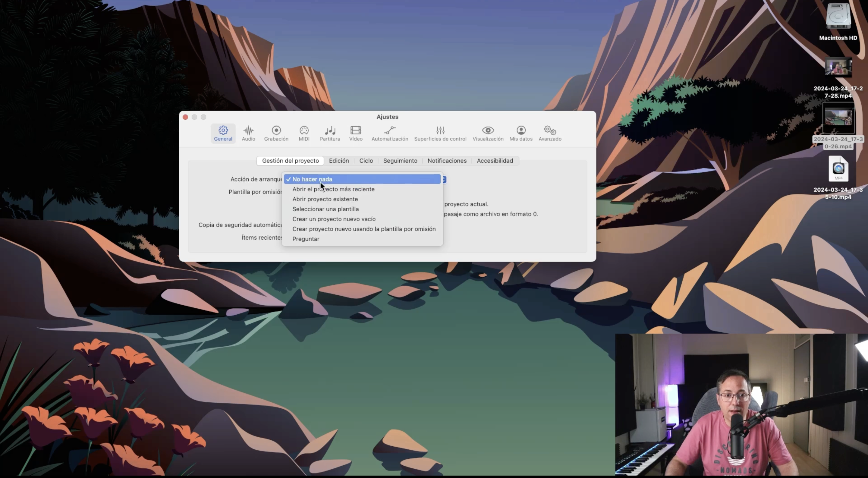Select 'Preguntar' startup action
The width and height of the screenshot is (868, 478).
(x=306, y=239)
